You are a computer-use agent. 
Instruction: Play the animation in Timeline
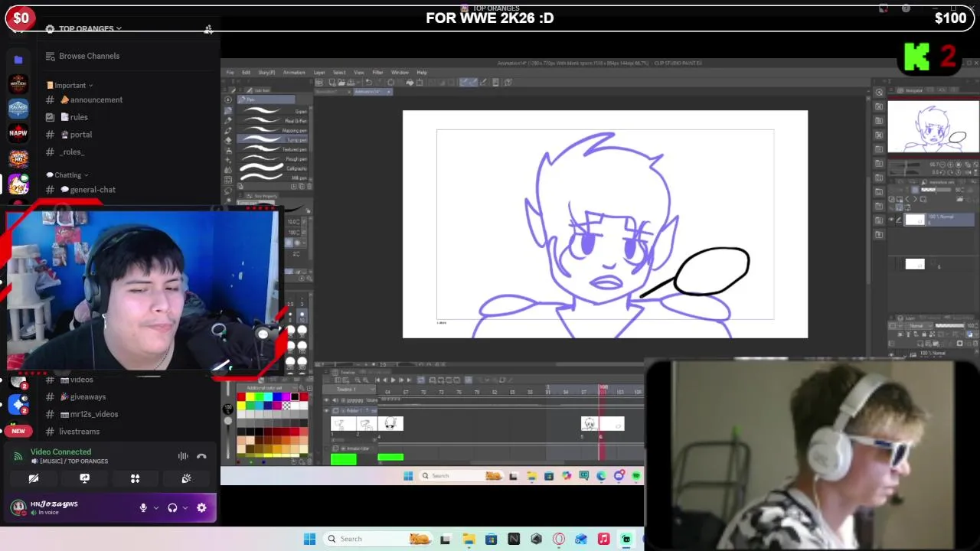pos(393,380)
